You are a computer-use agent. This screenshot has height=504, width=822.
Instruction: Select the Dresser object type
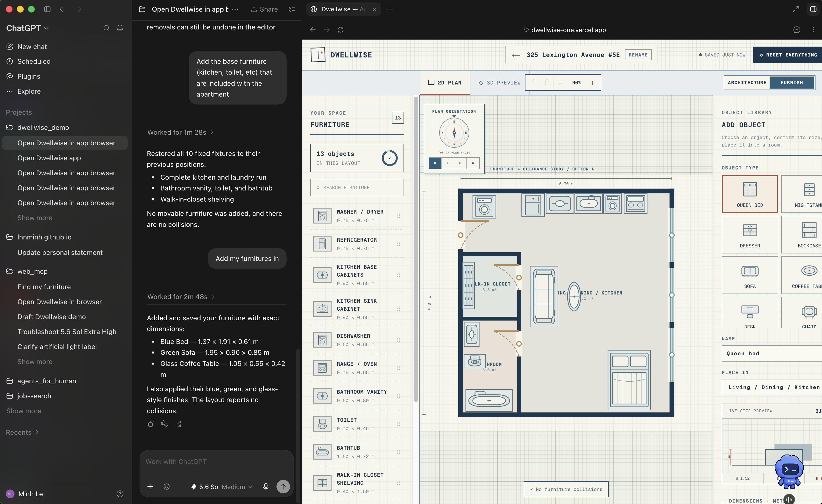tap(750, 234)
